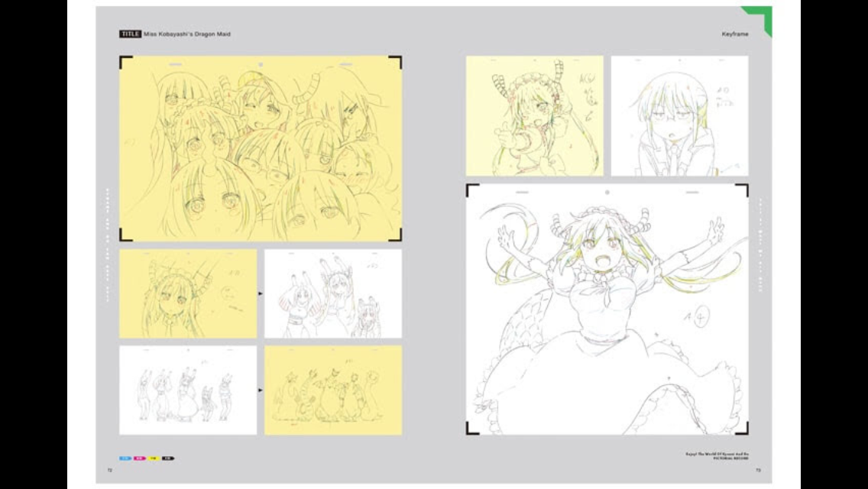868x489 pixels.
Task: Open the white five-characters standing sketch
Action: pos(188,390)
